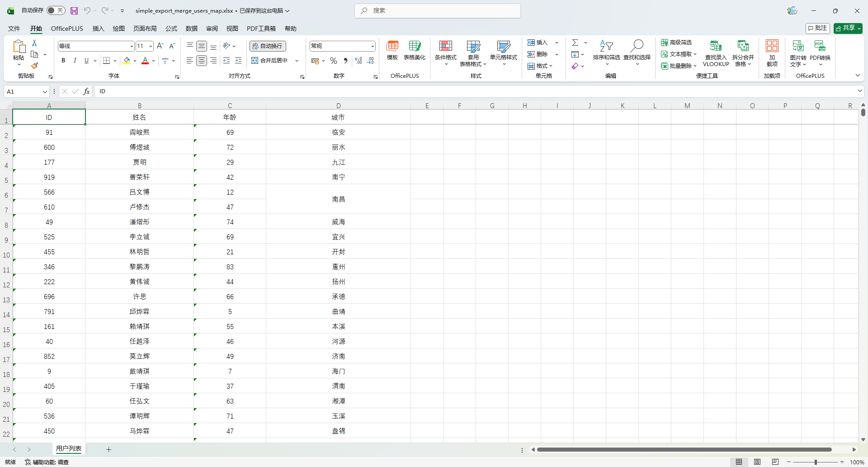This screenshot has width=868, height=467.
Task: Click the 共享 (Share) button
Action: [848, 28]
